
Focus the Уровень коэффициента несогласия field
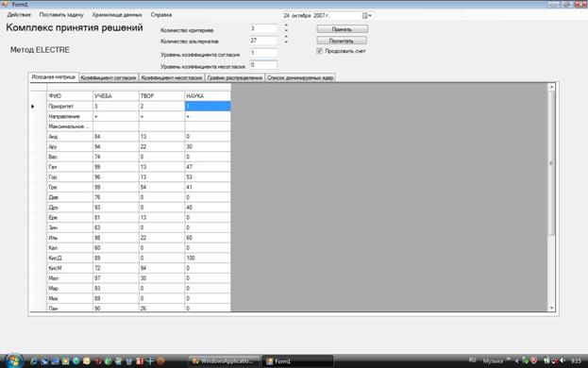[263, 65]
